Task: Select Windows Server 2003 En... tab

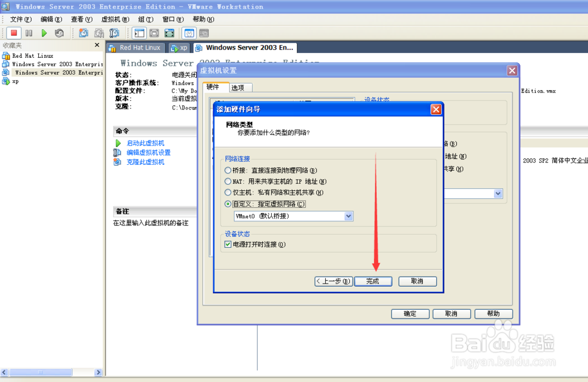Action: point(245,48)
